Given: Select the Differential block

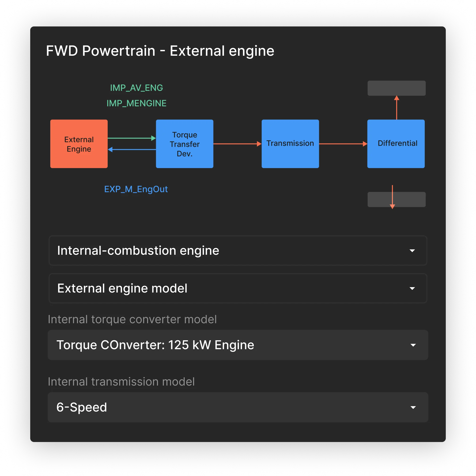Looking at the screenshot, I should pyautogui.click(x=396, y=144).
